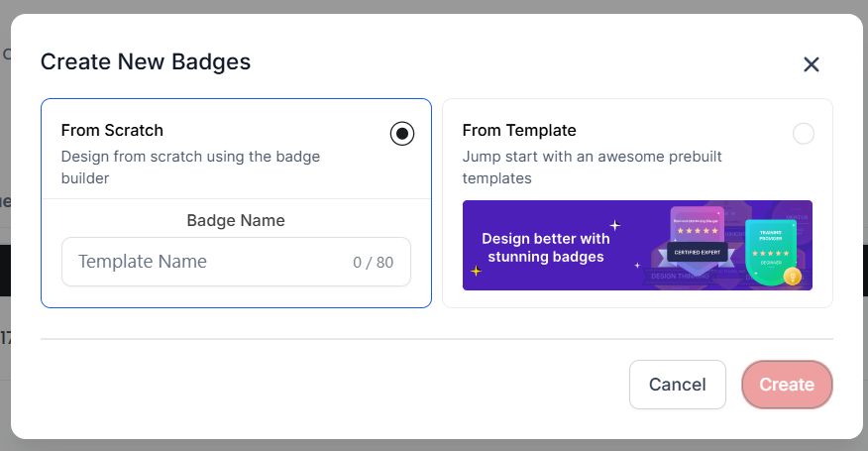Click the "Design better with stunning badges" text
The width and height of the screenshot is (868, 451).
point(545,248)
